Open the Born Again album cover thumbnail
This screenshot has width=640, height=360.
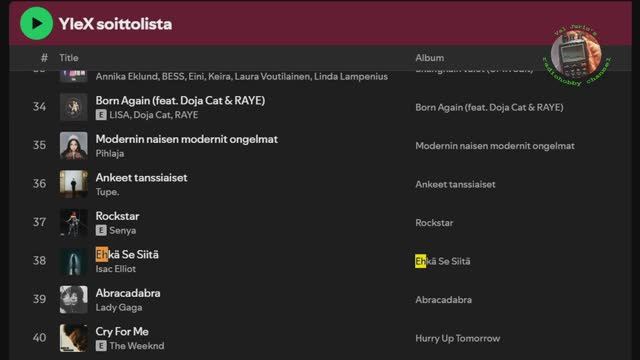coord(73,107)
